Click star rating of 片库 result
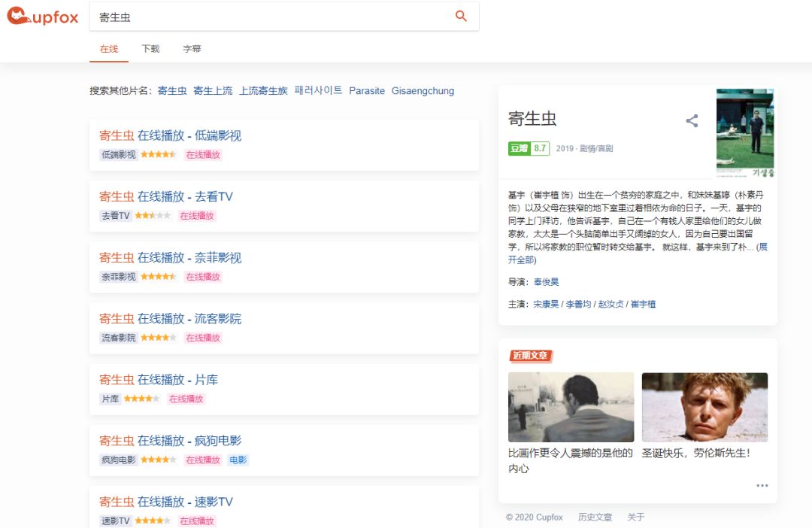The image size is (812, 528). click(142, 399)
